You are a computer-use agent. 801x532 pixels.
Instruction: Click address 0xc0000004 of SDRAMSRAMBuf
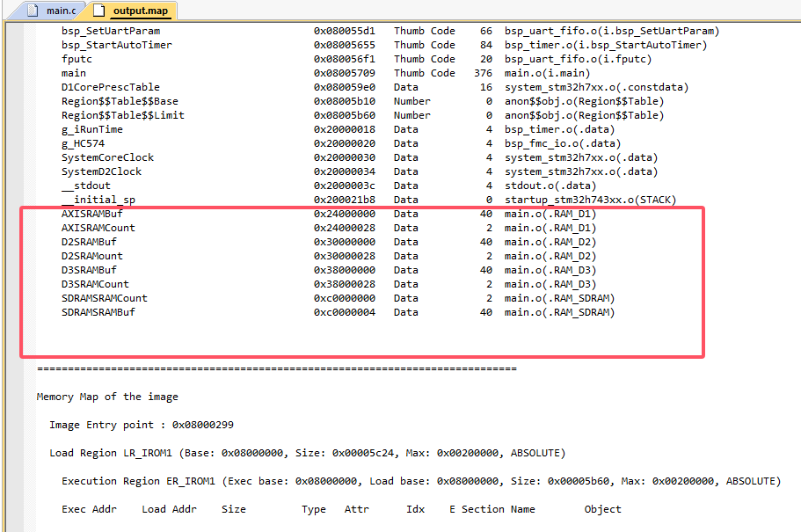[x=344, y=312]
